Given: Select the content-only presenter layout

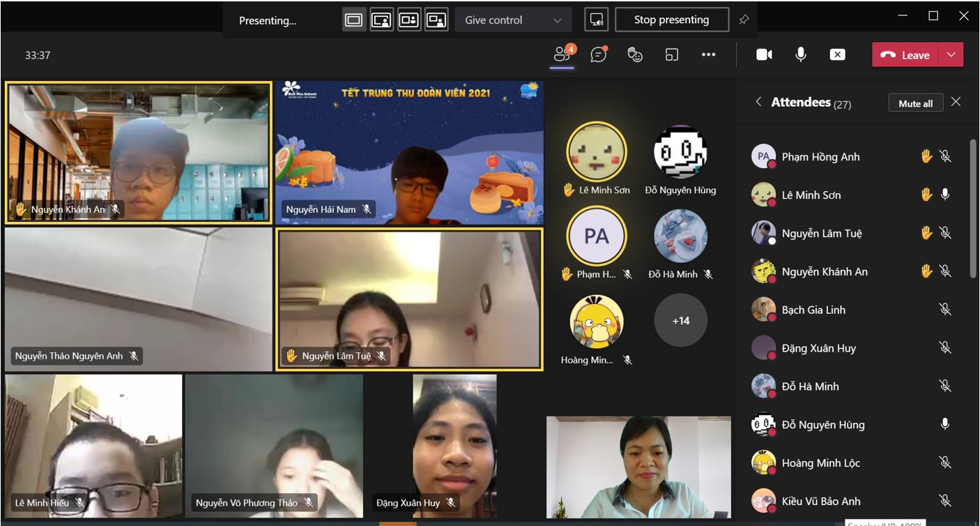Looking at the screenshot, I should 354,20.
